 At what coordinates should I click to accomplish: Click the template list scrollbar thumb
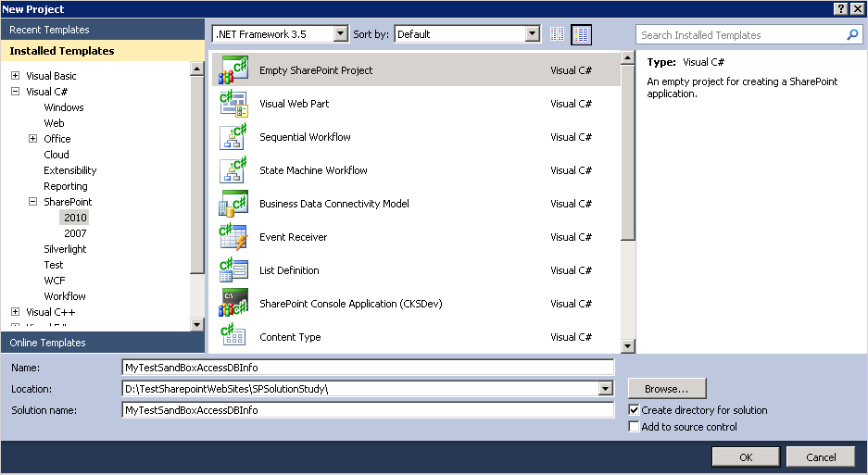point(627,153)
